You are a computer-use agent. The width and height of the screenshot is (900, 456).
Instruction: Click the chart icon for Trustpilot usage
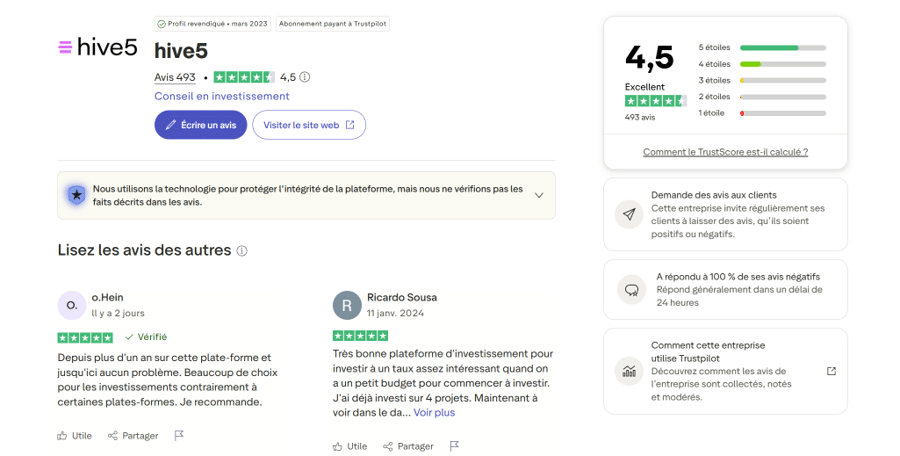pyautogui.click(x=629, y=371)
